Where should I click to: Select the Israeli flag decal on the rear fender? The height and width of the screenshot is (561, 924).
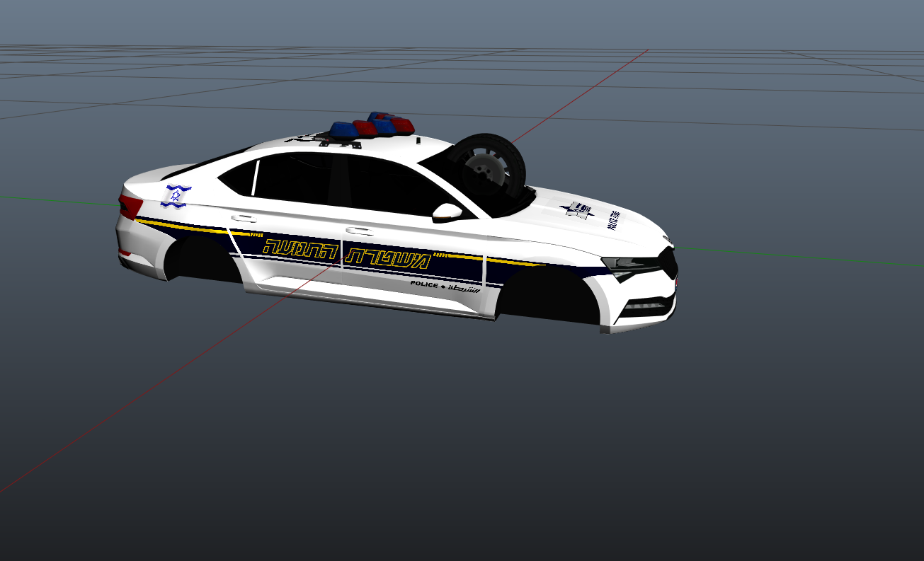(x=176, y=195)
